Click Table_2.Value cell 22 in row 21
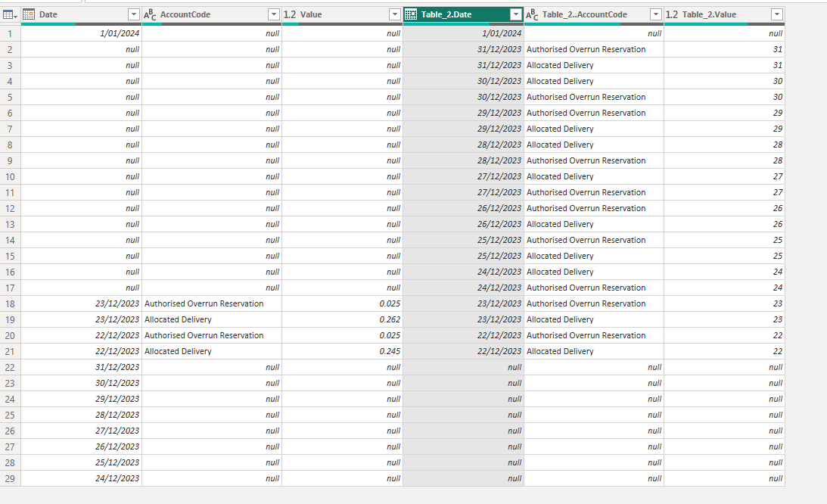 click(724, 351)
